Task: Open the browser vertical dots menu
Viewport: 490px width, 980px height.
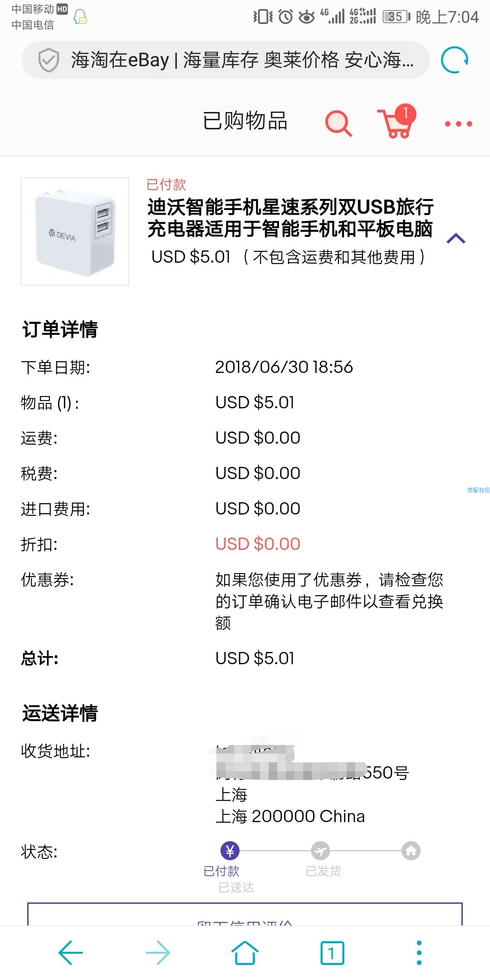Action: click(419, 952)
